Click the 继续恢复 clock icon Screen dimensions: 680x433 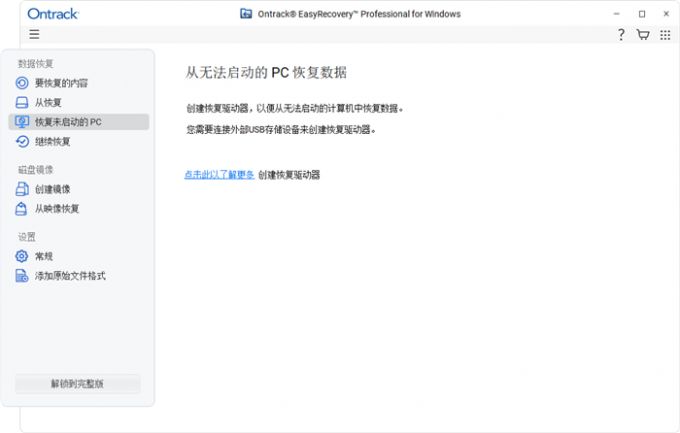tap(22, 141)
